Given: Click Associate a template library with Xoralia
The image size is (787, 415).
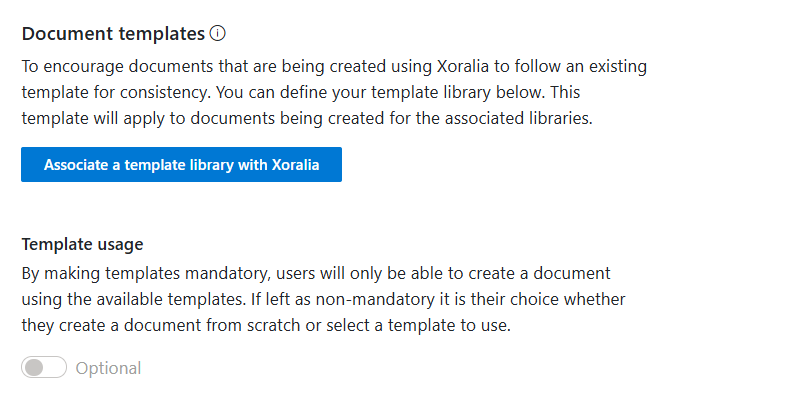Looking at the screenshot, I should point(181,165).
